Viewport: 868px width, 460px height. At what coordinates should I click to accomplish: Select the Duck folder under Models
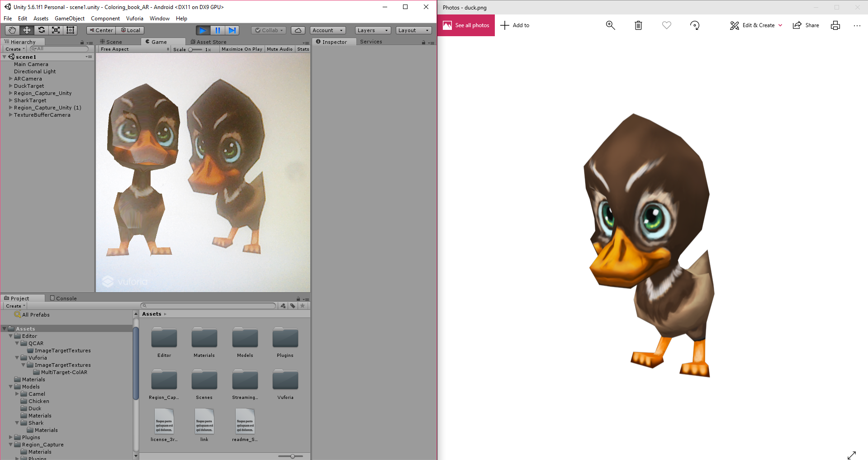coord(35,408)
